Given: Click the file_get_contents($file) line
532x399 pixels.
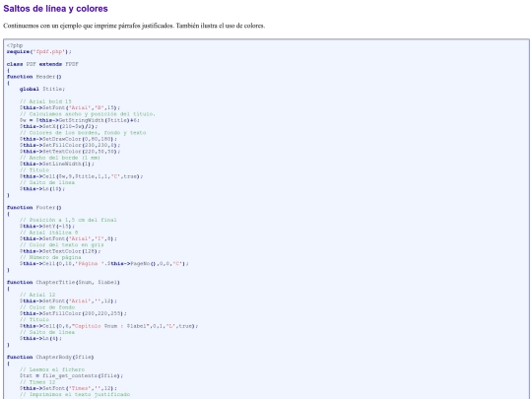Looking at the screenshot, I should click(71, 375).
